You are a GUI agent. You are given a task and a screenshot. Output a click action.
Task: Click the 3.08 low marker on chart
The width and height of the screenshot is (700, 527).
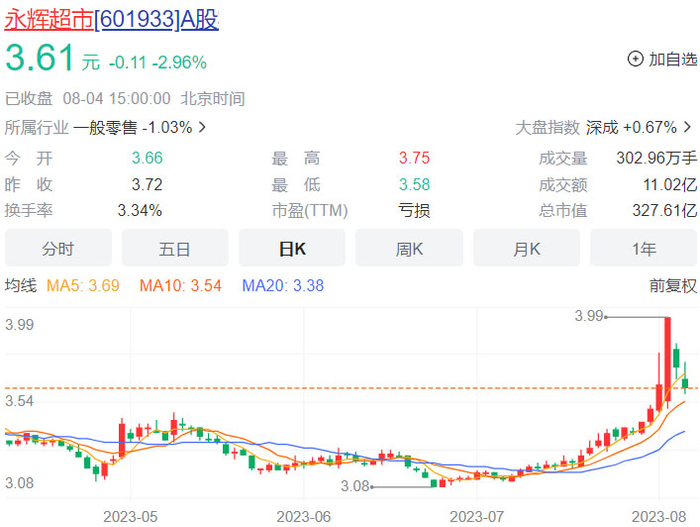tap(355, 486)
